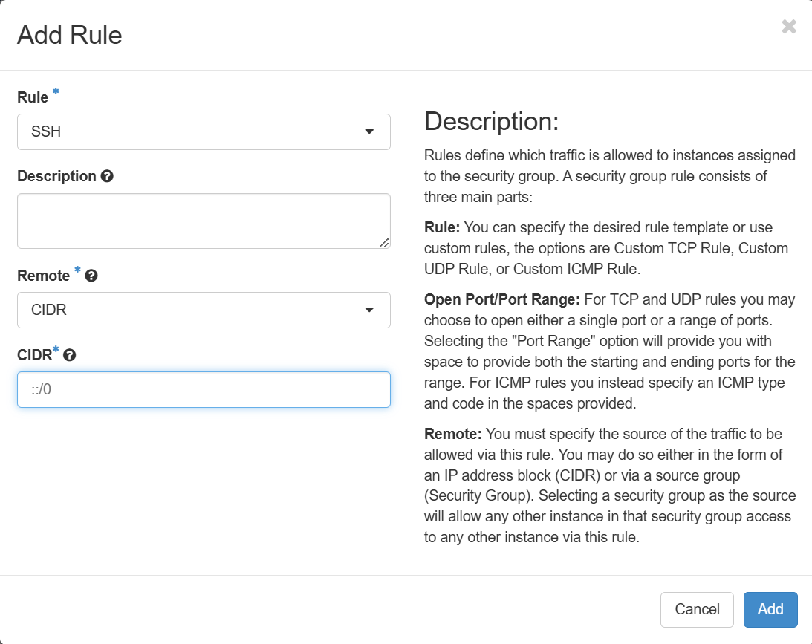
Task: Click the bold Open Port/Port Range text
Action: [x=501, y=299]
